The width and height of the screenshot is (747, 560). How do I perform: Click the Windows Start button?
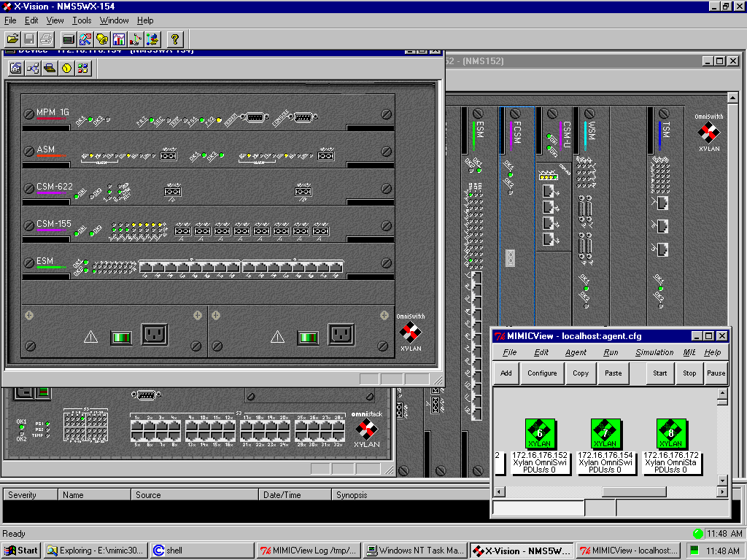pos(21,551)
